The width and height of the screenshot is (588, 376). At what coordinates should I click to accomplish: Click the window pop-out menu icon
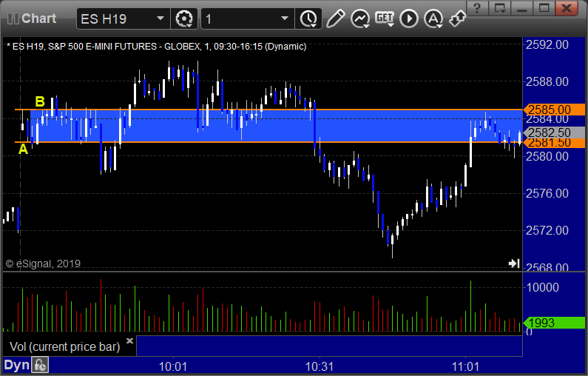click(x=499, y=8)
